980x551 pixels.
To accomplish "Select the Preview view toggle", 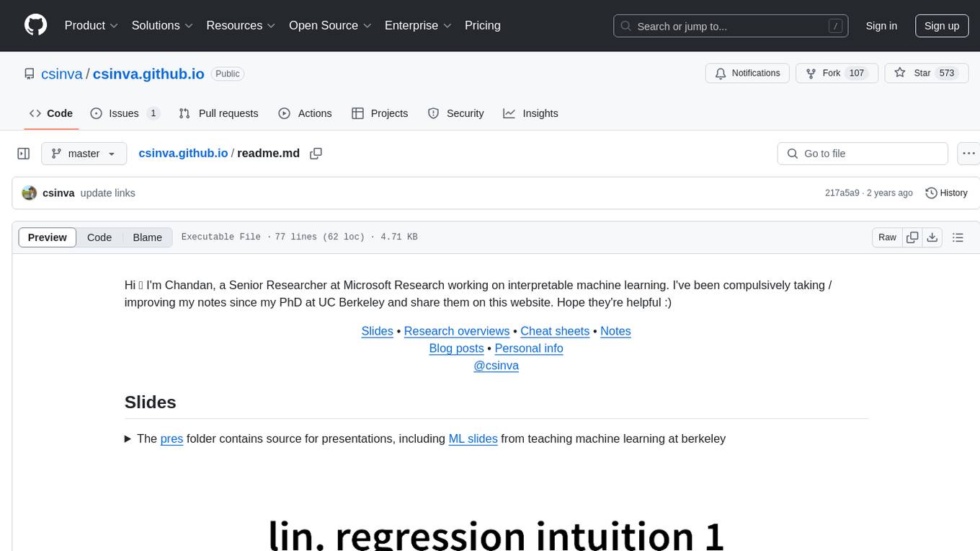I will (48, 237).
